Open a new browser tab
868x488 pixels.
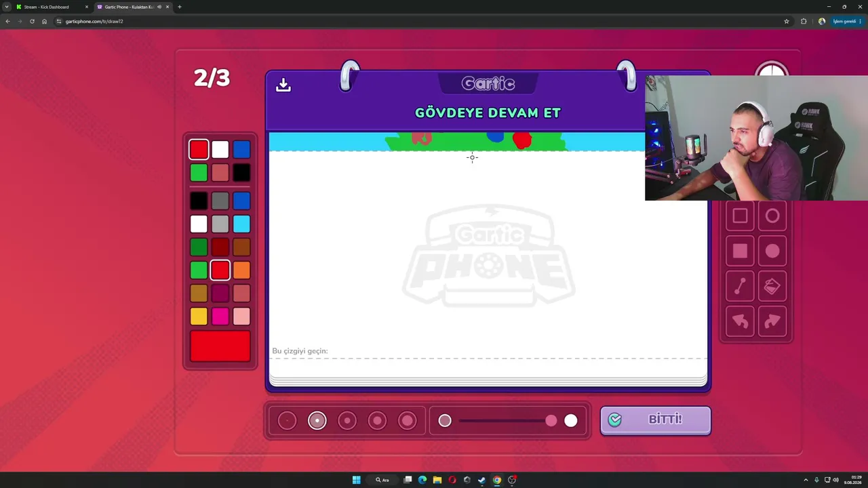pyautogui.click(x=179, y=7)
